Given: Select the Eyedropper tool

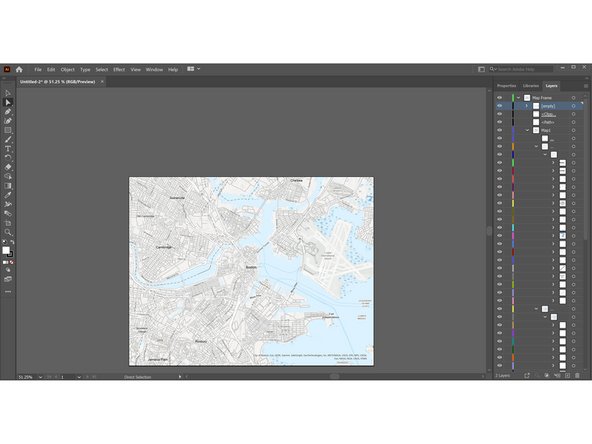Looking at the screenshot, I should point(8,195).
